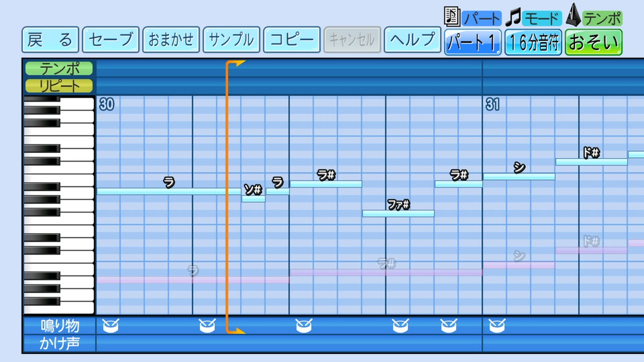The image size is (644, 362).
Task: Click the drum icon in measure 31
Action: 497,326
